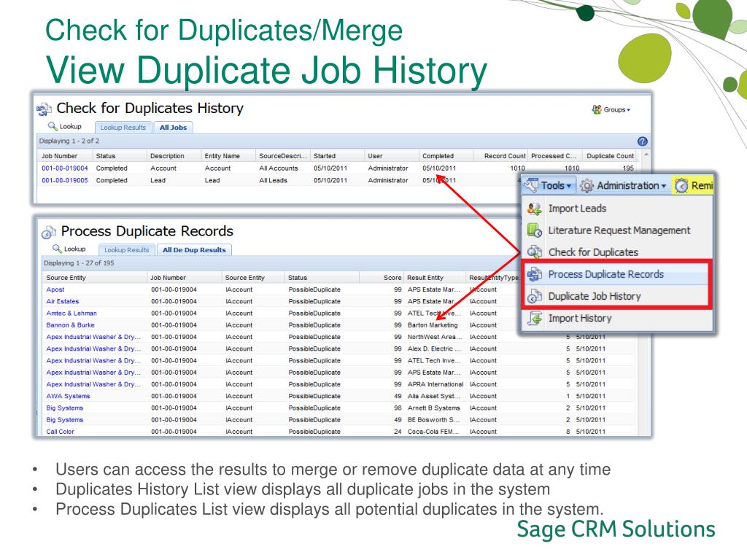Open the Groups dropdown
This screenshot has height=560, width=747.
(x=611, y=109)
